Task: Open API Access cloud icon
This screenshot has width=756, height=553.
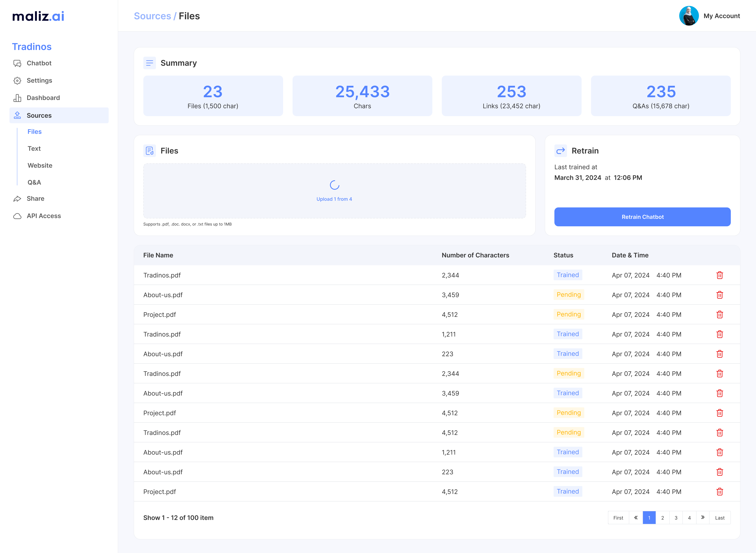Action: 17,216
